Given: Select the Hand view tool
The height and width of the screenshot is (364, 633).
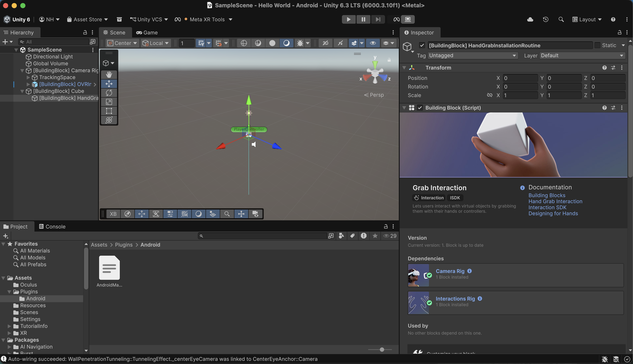Looking at the screenshot, I should pyautogui.click(x=109, y=75).
